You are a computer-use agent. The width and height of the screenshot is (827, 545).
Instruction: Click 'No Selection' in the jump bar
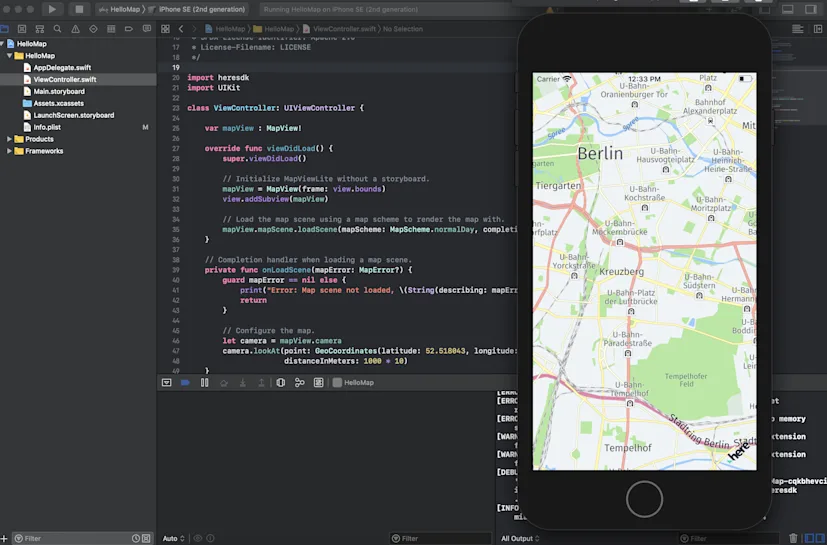pyautogui.click(x=403, y=29)
